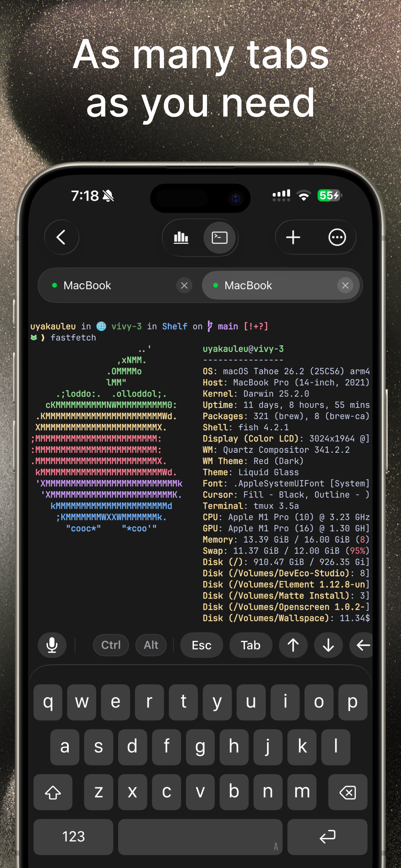Toggle the Alt modifier key
The height and width of the screenshot is (868, 401).
tap(151, 645)
